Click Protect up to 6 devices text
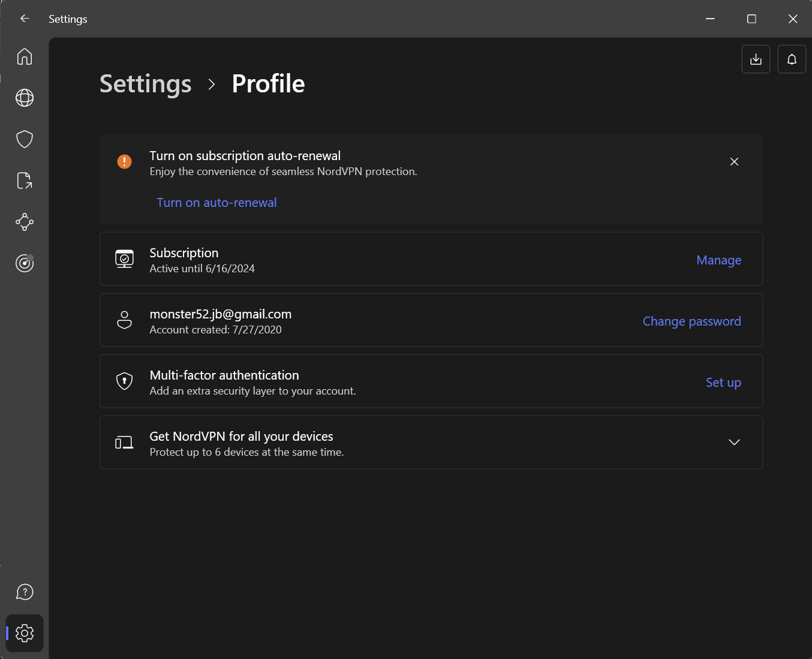This screenshot has width=812, height=659. (246, 452)
